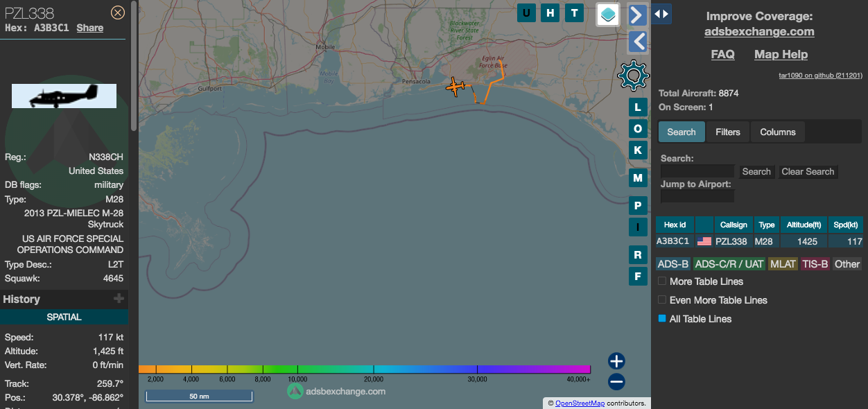Screen dimensions: 868x409
Task: Collapse sidebar with left arrow button
Action: click(638, 42)
